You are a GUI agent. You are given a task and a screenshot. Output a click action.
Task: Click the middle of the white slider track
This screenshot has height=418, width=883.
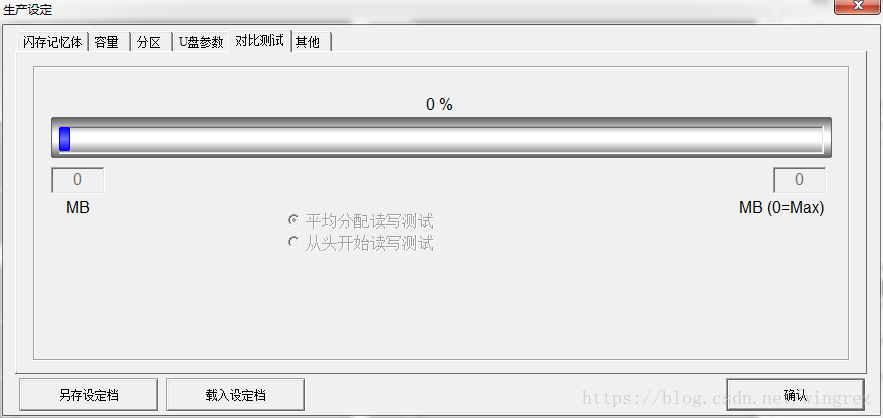(442, 139)
